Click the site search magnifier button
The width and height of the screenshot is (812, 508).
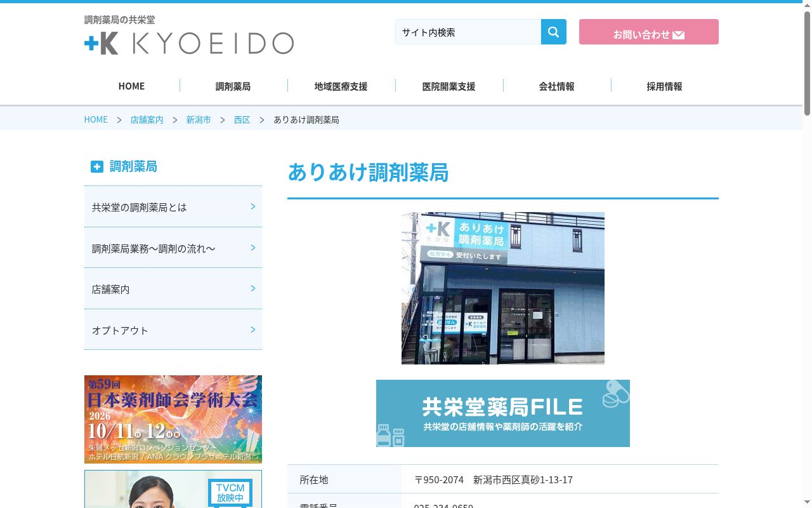coord(553,32)
